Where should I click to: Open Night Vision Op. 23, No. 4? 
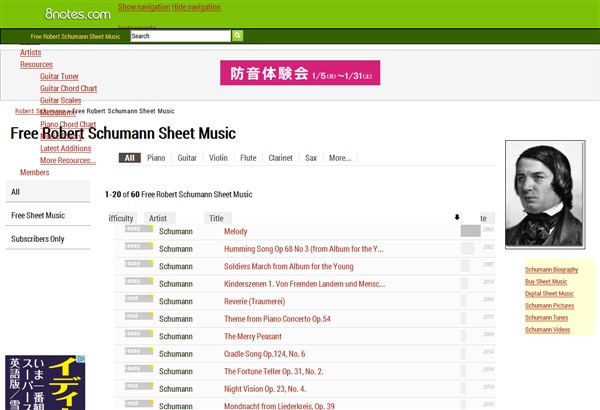pyautogui.click(x=265, y=389)
